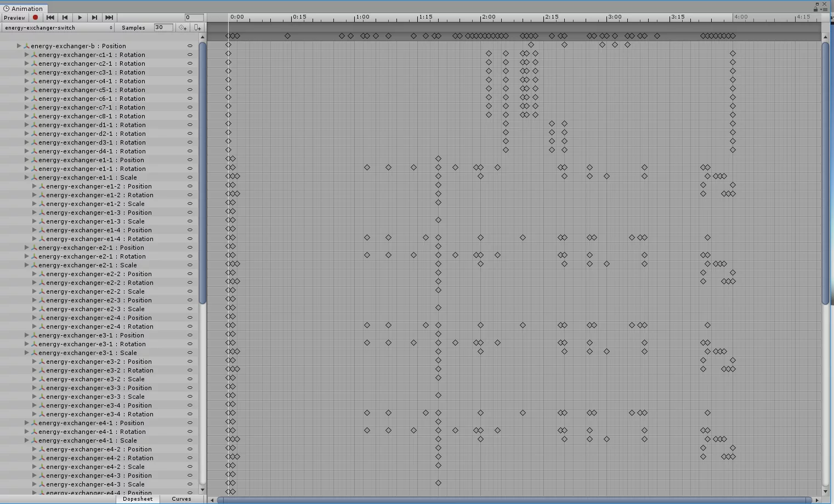Viewport: 834px width, 504px height.
Task: Select 0:00 keyframe on energy-exchanger-b Position row
Action: (x=229, y=45)
